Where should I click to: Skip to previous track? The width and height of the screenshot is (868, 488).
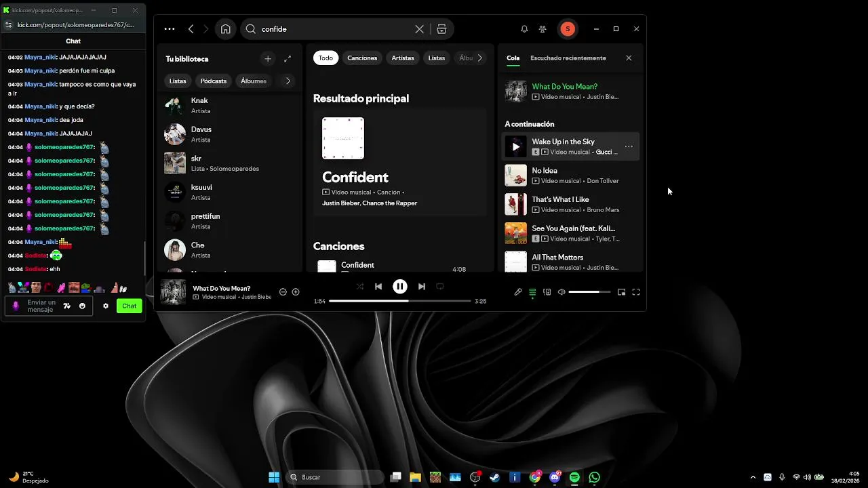click(378, 287)
